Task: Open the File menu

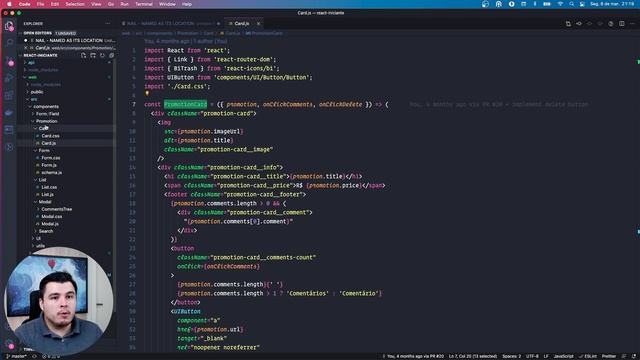Action: point(40,4)
